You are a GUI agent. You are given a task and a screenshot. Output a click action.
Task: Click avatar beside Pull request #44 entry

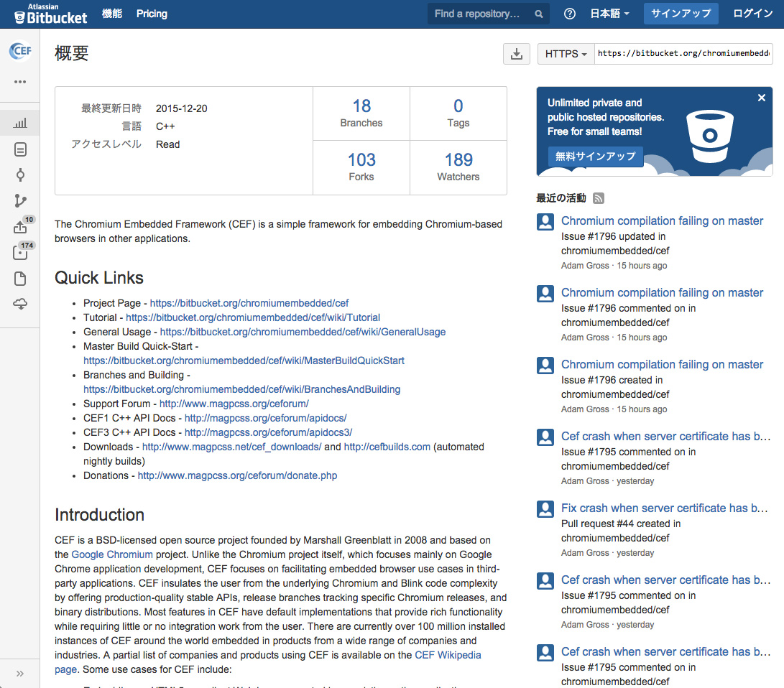pyautogui.click(x=545, y=509)
